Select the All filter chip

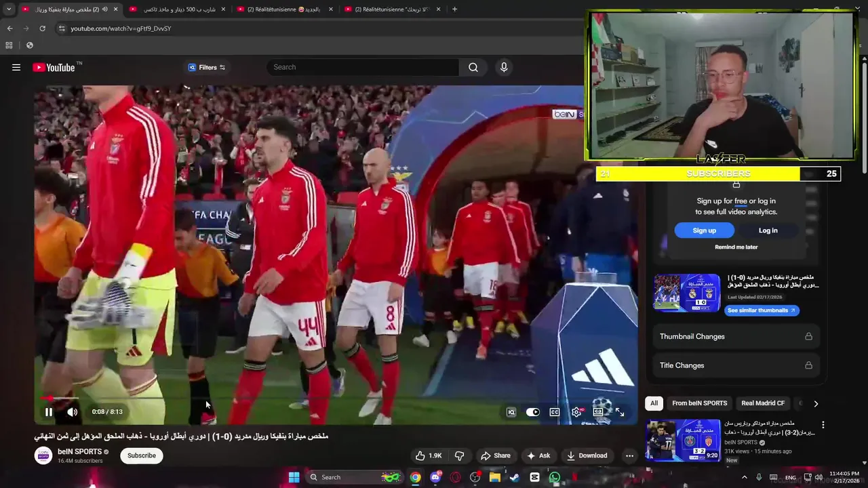pyautogui.click(x=654, y=403)
